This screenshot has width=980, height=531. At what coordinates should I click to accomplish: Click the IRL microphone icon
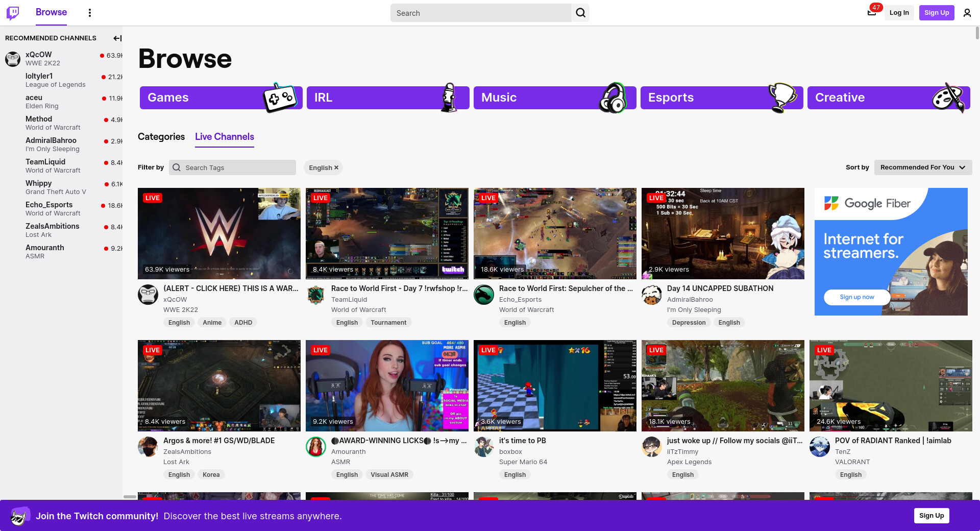tap(449, 98)
